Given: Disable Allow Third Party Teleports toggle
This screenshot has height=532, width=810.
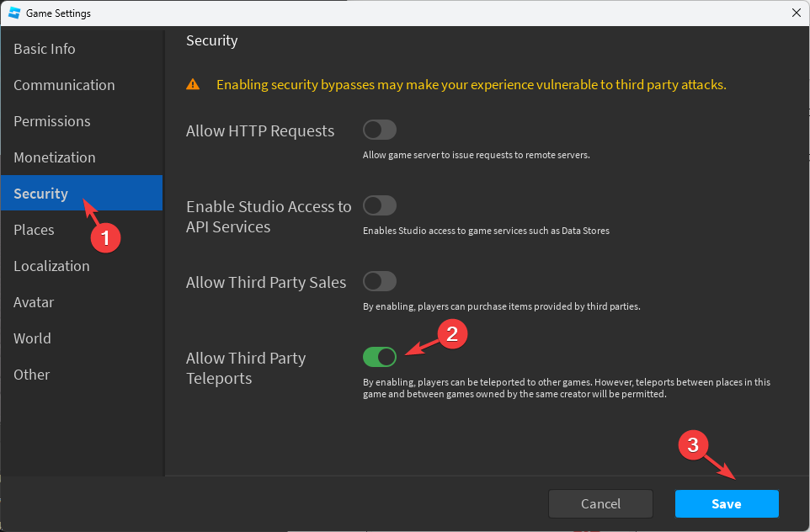Looking at the screenshot, I should tap(379, 357).
